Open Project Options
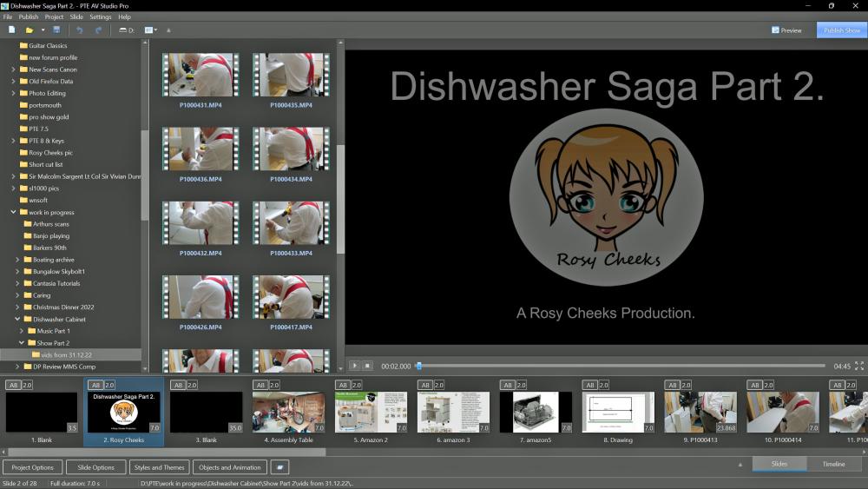This screenshot has width=868, height=489. pyautogui.click(x=33, y=467)
